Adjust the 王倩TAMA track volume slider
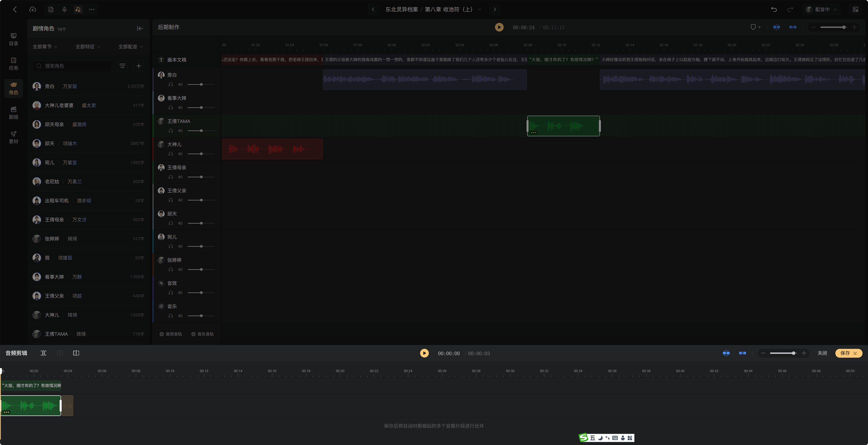Viewport: 868px width, 445px height. [x=201, y=131]
